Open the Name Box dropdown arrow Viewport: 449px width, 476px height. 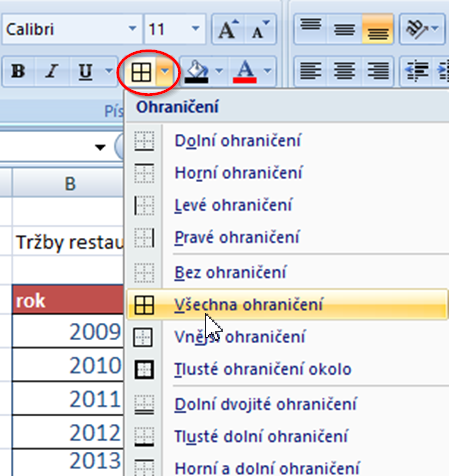[x=100, y=147]
